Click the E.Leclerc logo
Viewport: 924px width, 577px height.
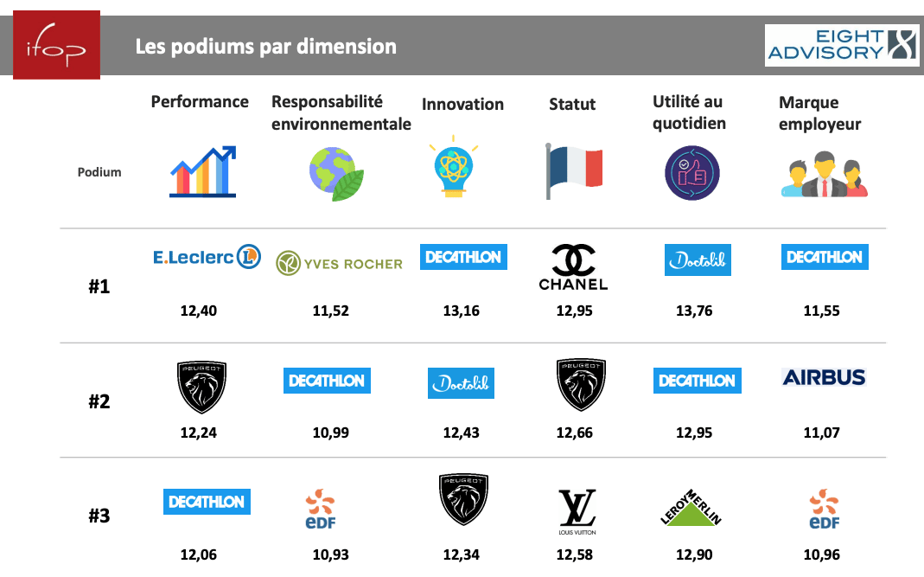click(207, 257)
